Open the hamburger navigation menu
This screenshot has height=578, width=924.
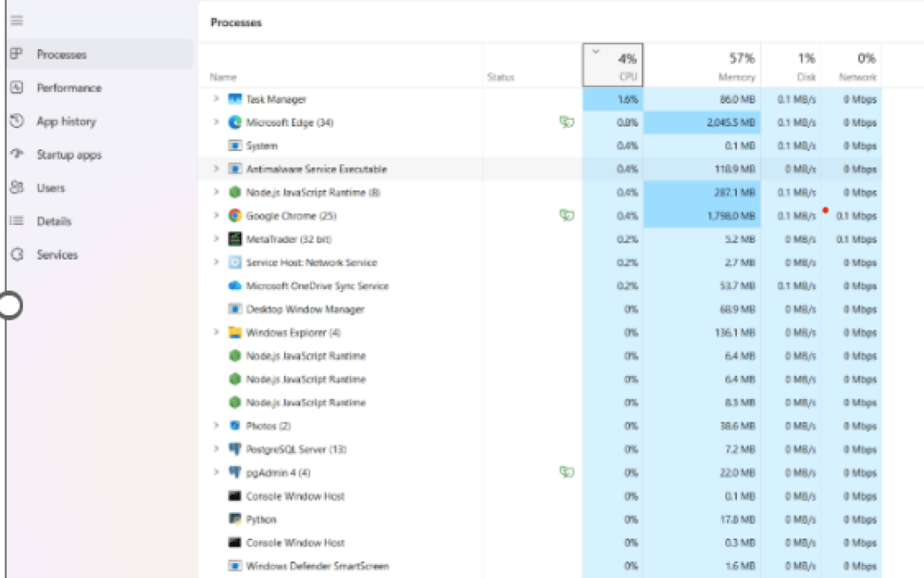16,21
